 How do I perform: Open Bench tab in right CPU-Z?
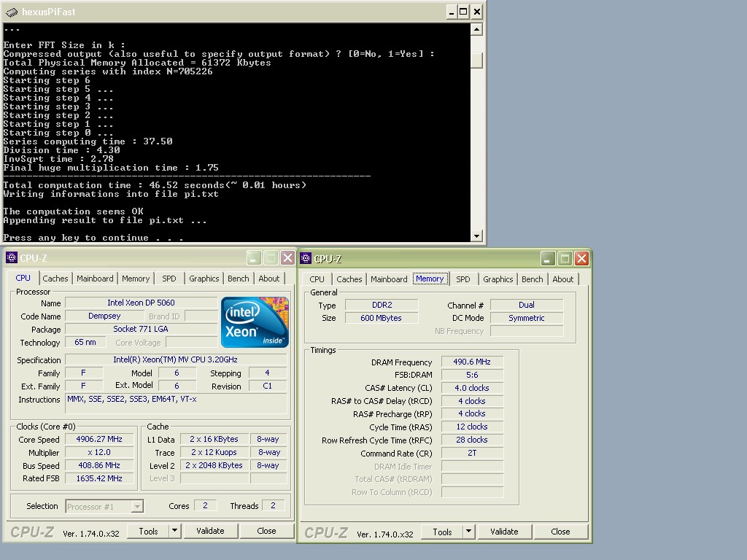[x=532, y=279]
